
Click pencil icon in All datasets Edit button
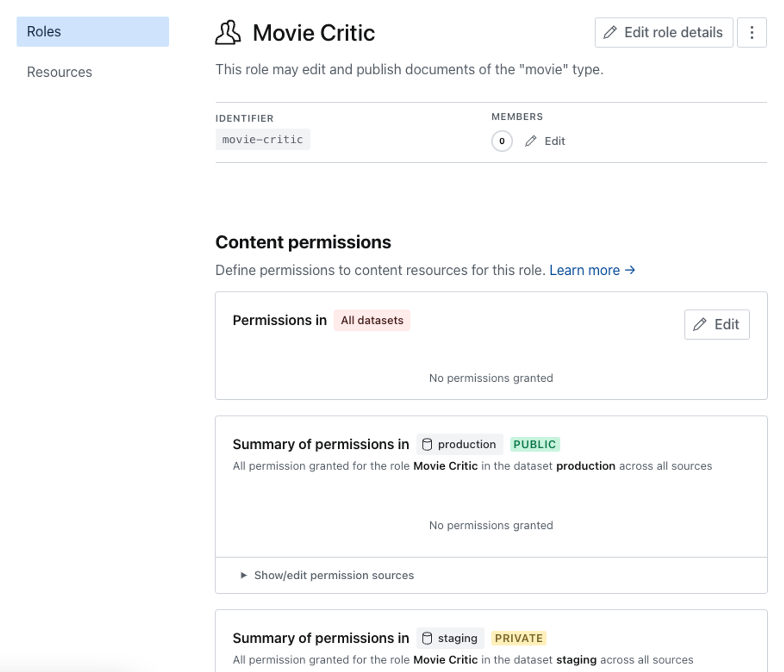[x=700, y=324]
